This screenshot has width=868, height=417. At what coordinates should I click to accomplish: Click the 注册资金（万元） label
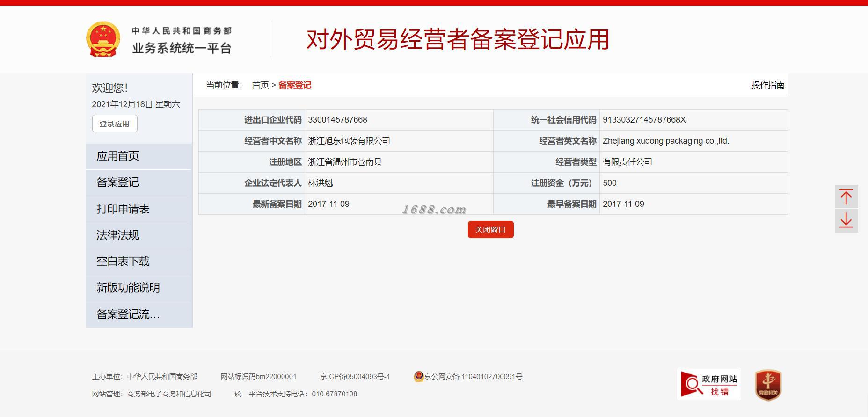[563, 183]
